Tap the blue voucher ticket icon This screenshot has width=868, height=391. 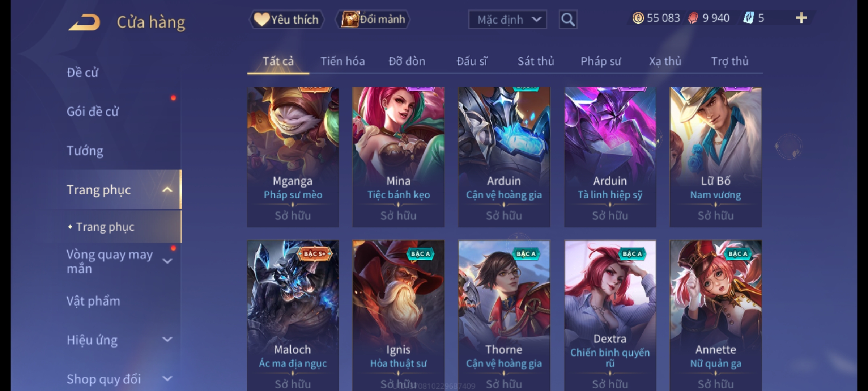point(748,18)
